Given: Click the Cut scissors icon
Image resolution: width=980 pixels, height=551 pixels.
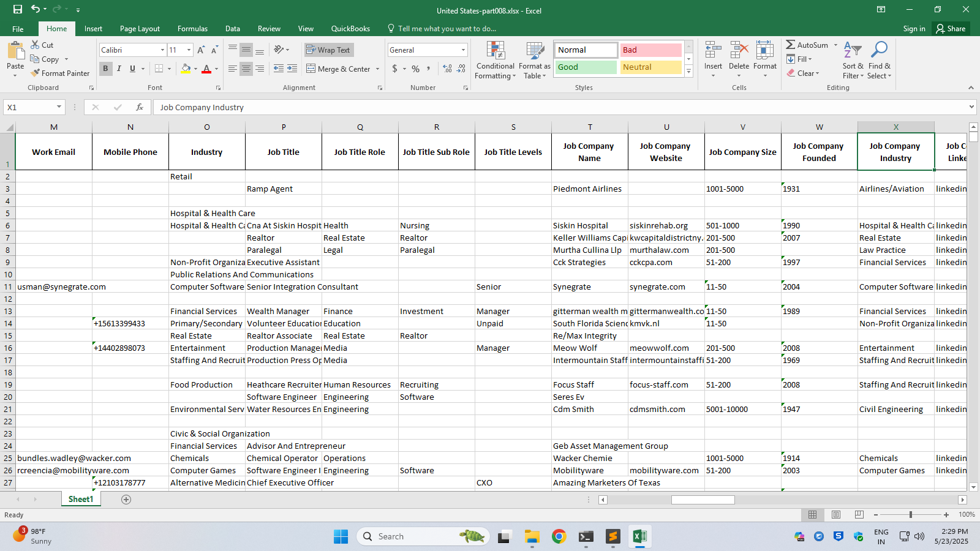Looking at the screenshot, I should click(35, 45).
